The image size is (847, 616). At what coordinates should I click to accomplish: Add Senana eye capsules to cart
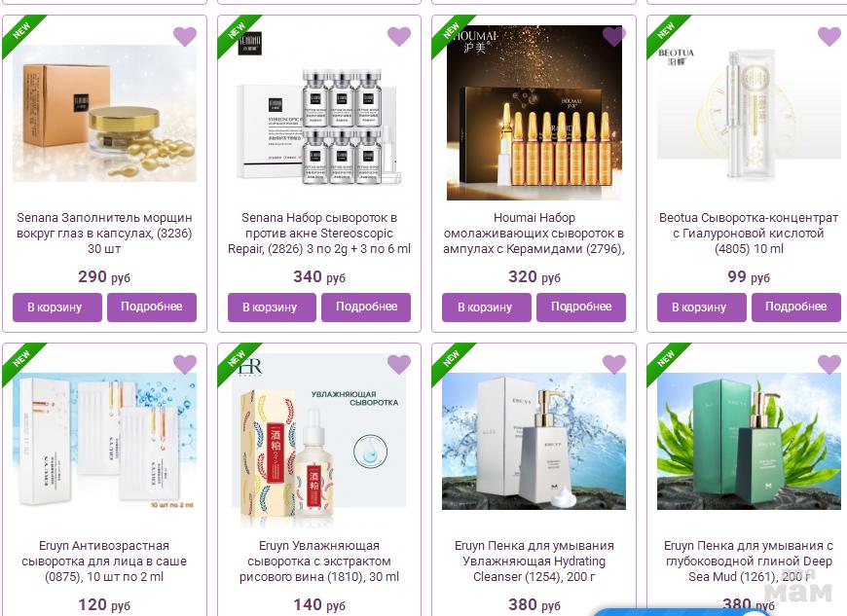tap(57, 308)
